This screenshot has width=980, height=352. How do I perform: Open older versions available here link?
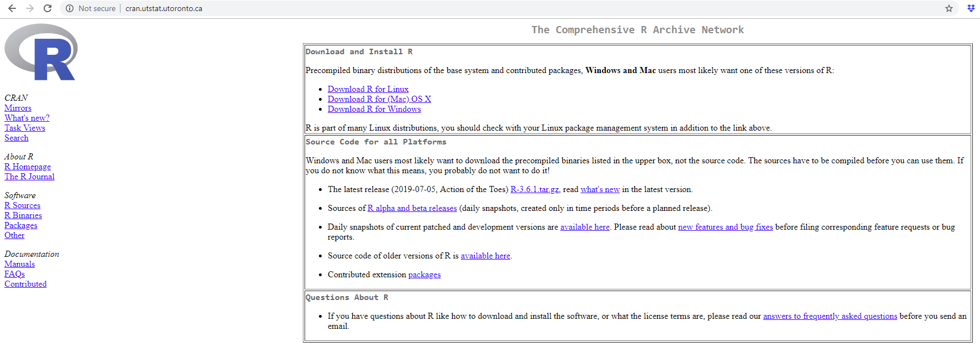[485, 256]
